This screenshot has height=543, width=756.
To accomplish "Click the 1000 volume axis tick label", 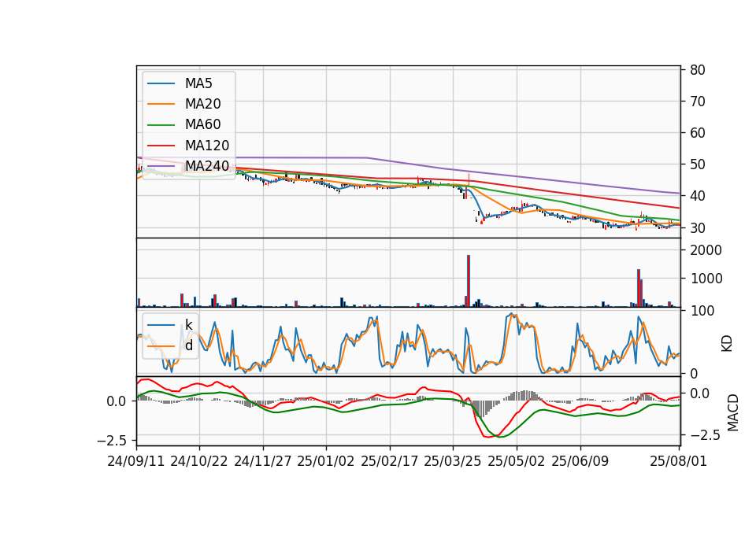I will [706, 279].
